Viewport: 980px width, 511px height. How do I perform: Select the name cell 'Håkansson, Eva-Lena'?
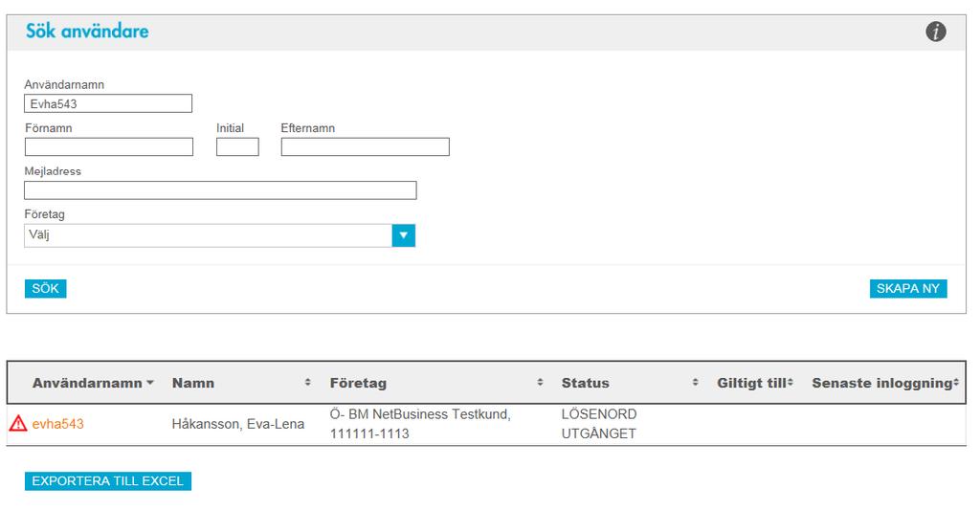(238, 424)
